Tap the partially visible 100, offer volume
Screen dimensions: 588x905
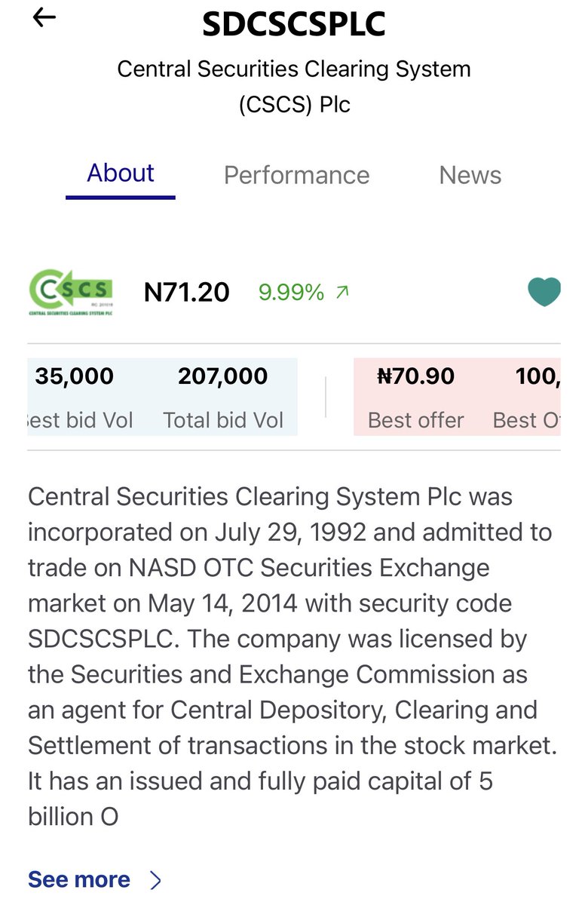click(x=537, y=376)
